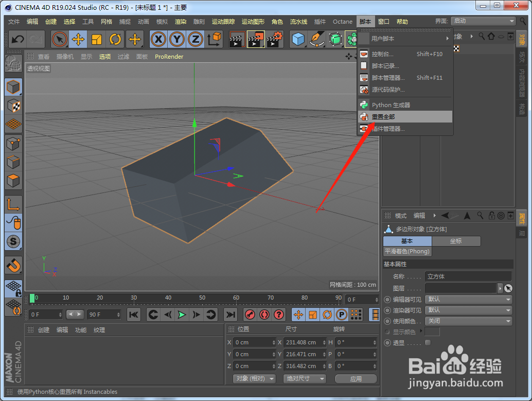Toggle the 透显 checkbox
Image resolution: width=532 pixels, height=401 pixels.
pos(428,343)
